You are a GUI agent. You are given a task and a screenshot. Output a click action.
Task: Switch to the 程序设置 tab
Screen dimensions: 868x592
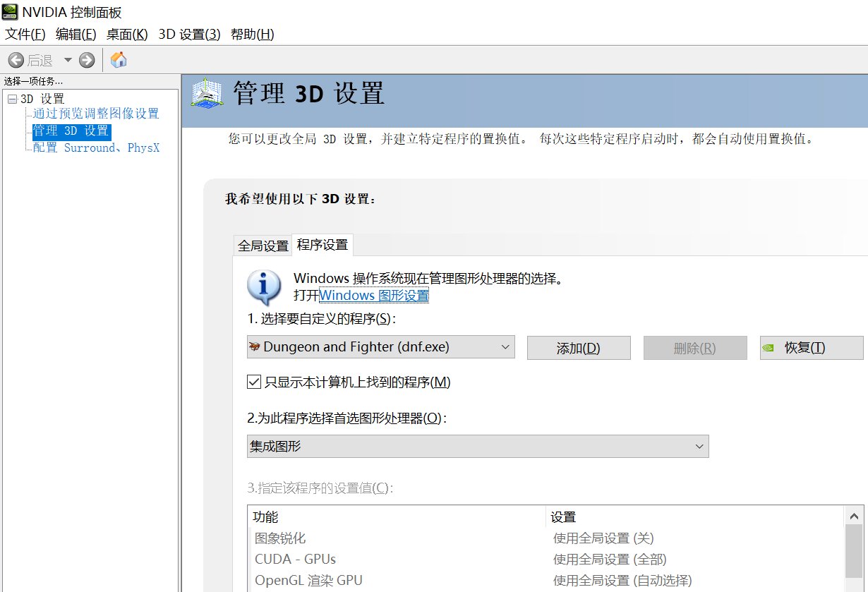323,245
